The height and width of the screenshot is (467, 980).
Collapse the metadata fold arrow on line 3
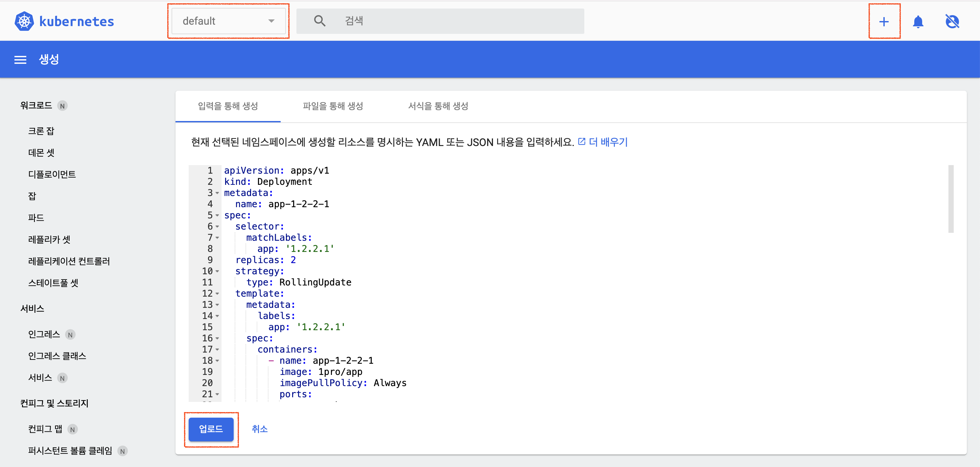pyautogui.click(x=217, y=193)
